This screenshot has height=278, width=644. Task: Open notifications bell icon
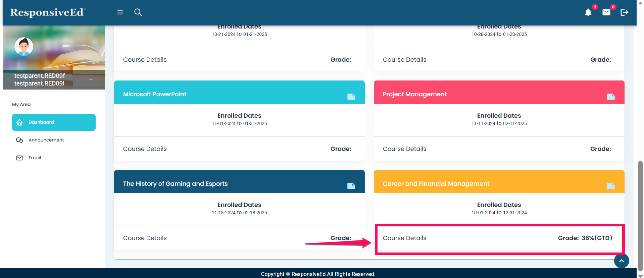point(588,13)
